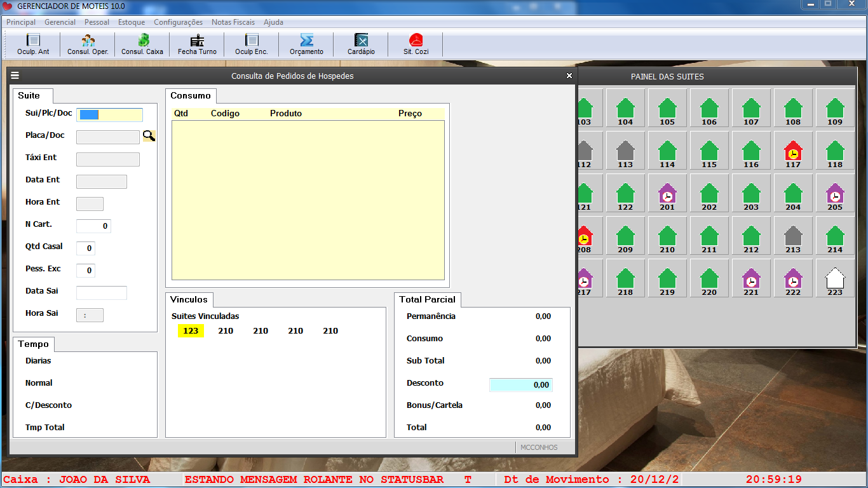Open the Cardápio toolbar icon

pyautogui.click(x=361, y=44)
